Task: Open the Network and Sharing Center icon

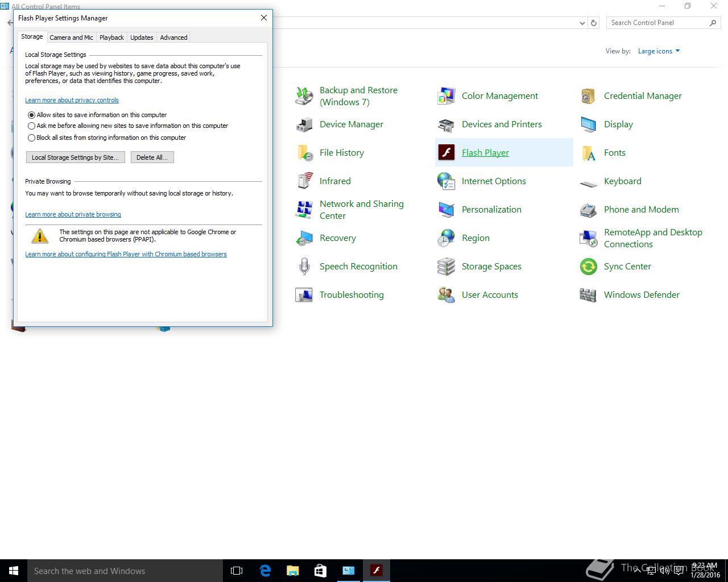Action: tap(304, 210)
